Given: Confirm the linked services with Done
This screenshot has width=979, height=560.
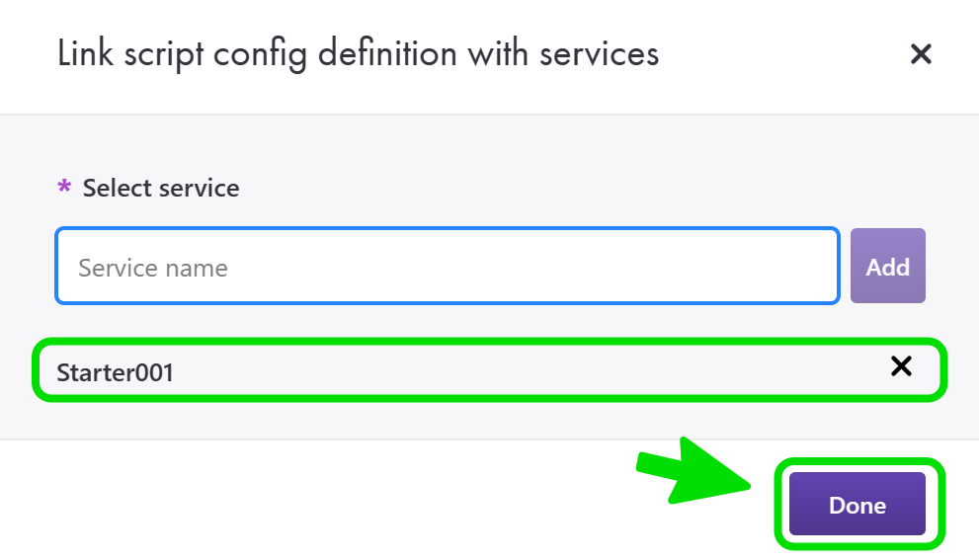Looking at the screenshot, I should (x=857, y=506).
